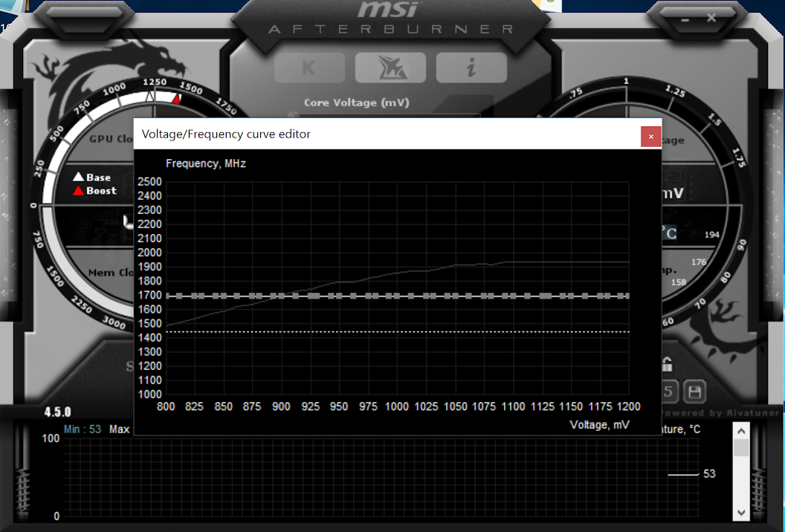
Task: Click the 53 temperature graph readout
Action: point(709,474)
